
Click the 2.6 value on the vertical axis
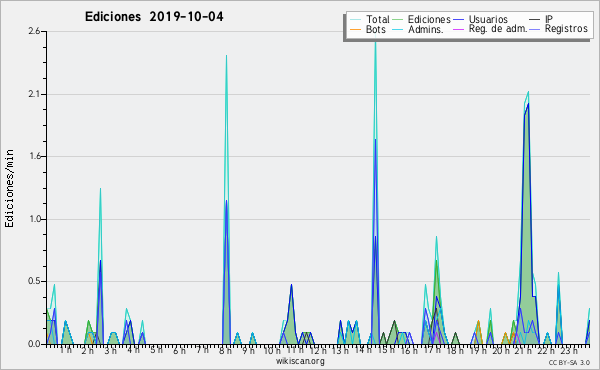(x=34, y=31)
